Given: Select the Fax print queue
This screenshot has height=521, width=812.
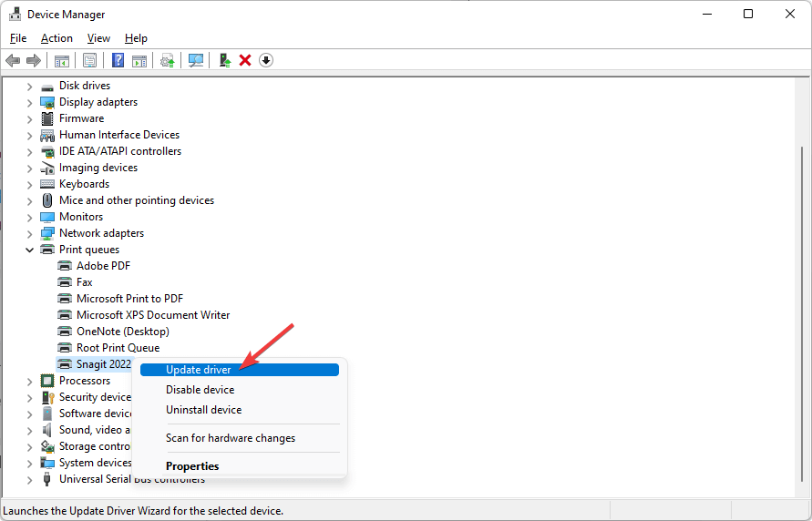Looking at the screenshot, I should pyautogui.click(x=85, y=282).
